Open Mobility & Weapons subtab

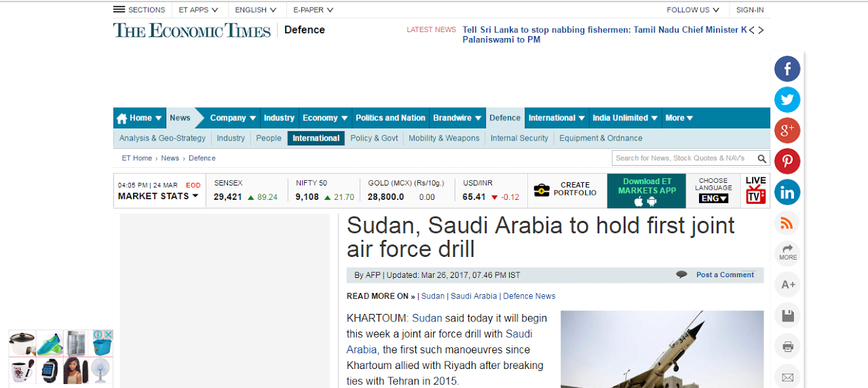(444, 138)
